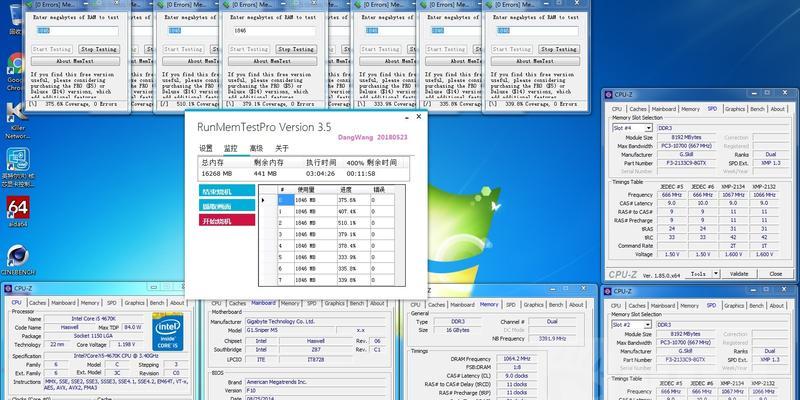This screenshot has width=800, height=400.
Task: Switch to the 监控 tab in RunMemTestPro
Action: (231, 148)
